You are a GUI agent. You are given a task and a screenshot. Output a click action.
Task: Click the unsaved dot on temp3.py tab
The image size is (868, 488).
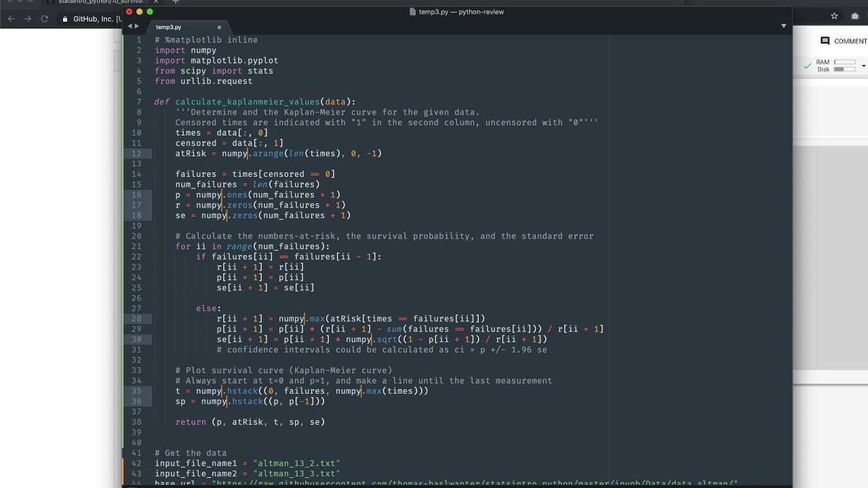218,27
